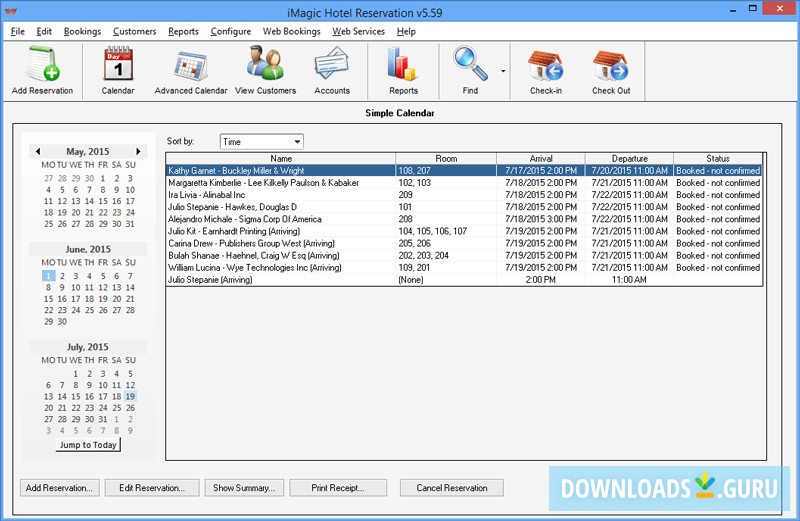Go to previous month in calendar
Screen dimensions: 800x521
coord(38,152)
